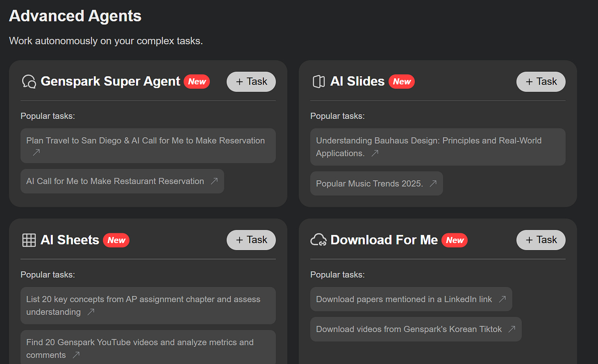This screenshot has width=598, height=364.
Task: Open Plan Travel to San Diego task
Action: 148,146
